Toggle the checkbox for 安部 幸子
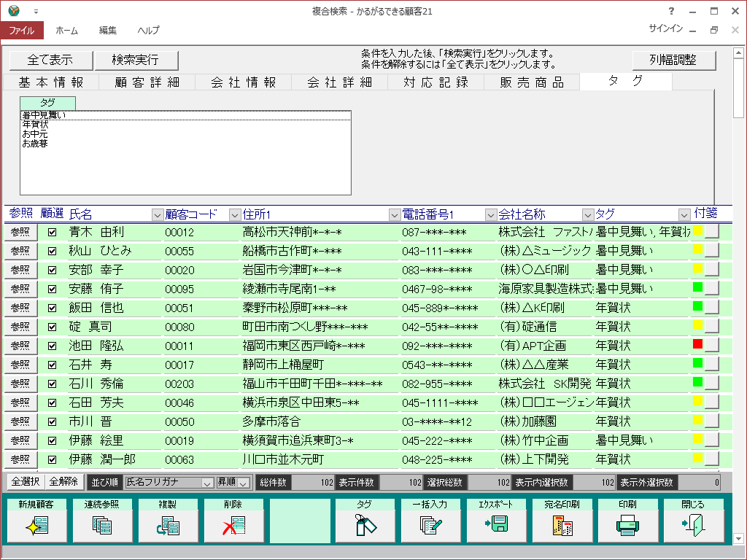Image resolution: width=747 pixels, height=560 pixels. coord(52,270)
